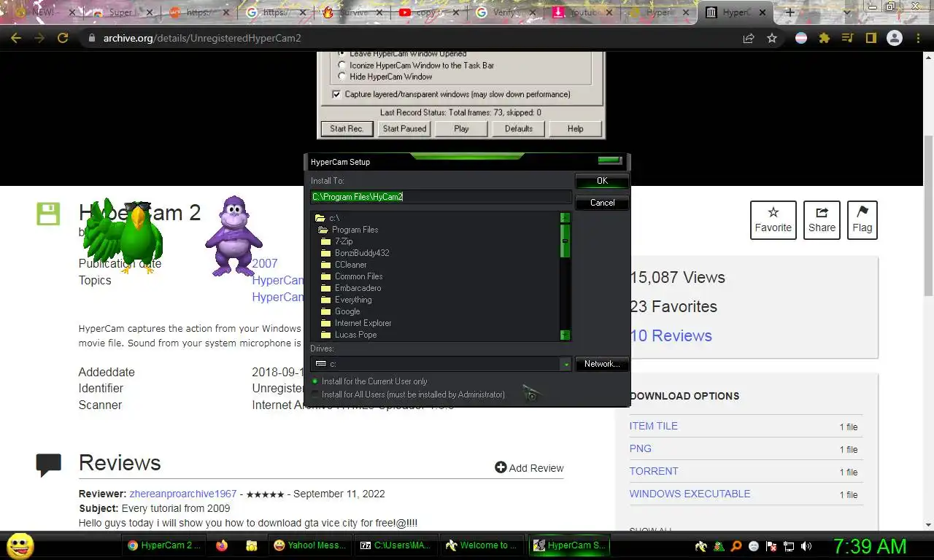Go back with browser back arrow
934x560 pixels.
16,38
